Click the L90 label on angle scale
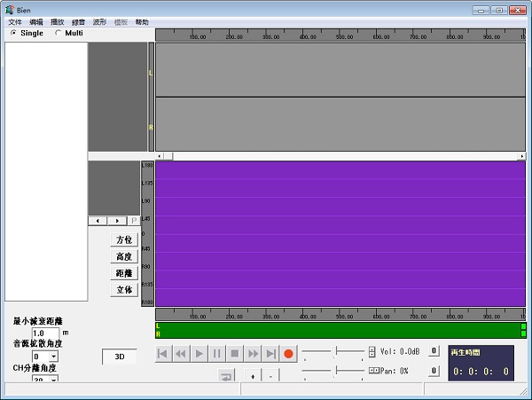Image resolution: width=532 pixels, height=400 pixels. (x=146, y=200)
